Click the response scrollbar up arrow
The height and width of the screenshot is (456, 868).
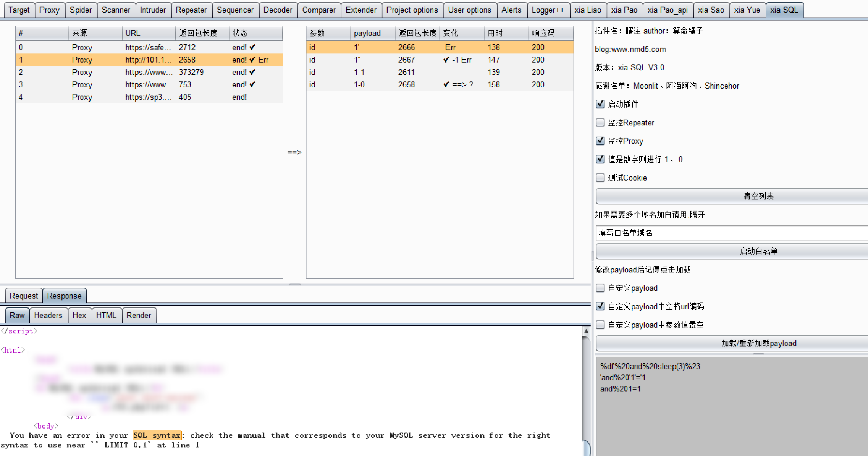coord(586,331)
